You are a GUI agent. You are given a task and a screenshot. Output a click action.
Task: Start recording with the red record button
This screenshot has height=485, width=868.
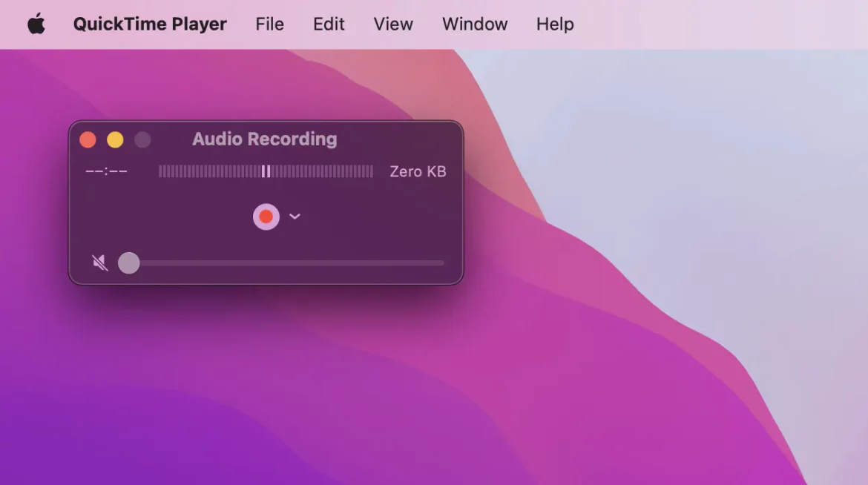click(266, 217)
